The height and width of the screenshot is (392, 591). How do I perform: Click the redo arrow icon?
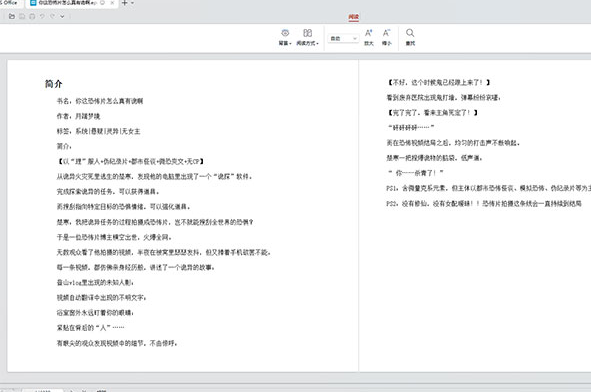click(52, 16)
